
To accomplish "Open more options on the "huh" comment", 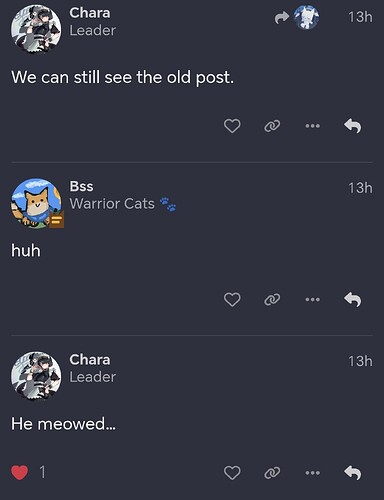I will point(313,299).
